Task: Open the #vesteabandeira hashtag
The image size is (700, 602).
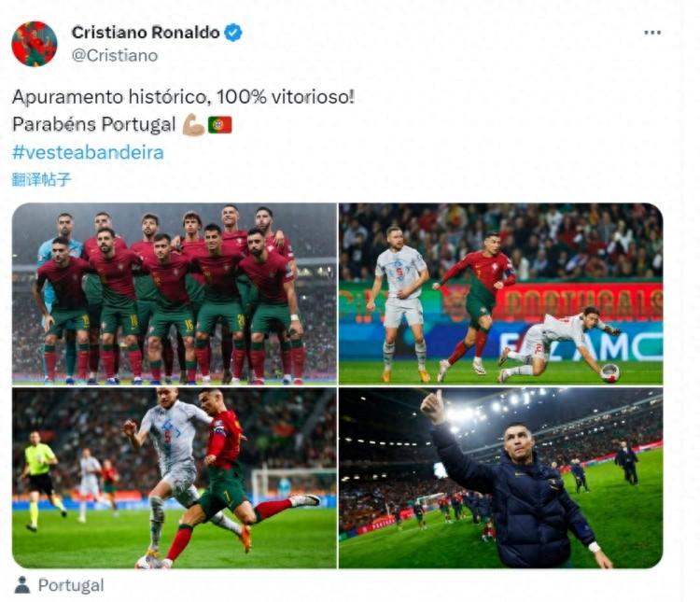Action: point(88,152)
